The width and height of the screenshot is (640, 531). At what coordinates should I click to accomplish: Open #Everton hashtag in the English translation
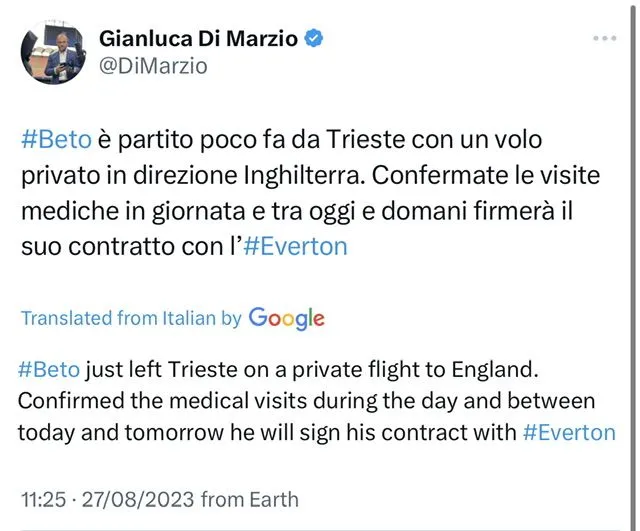pyautogui.click(x=568, y=433)
